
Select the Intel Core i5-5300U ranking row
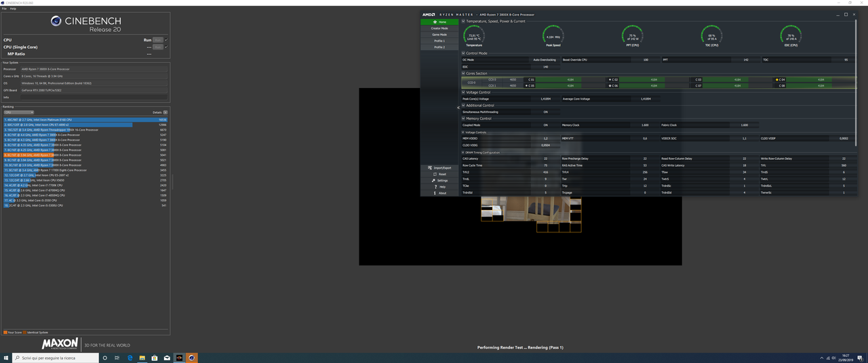click(85, 205)
